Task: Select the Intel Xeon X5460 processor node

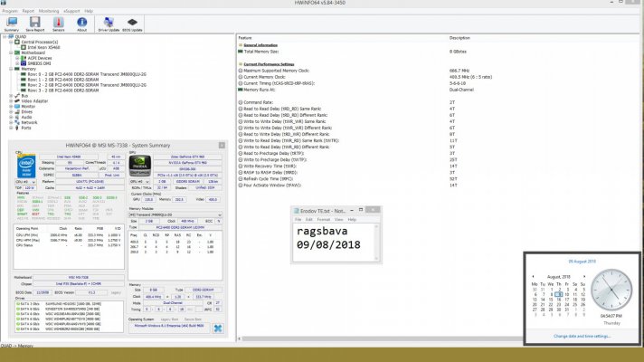Action: [x=43, y=47]
